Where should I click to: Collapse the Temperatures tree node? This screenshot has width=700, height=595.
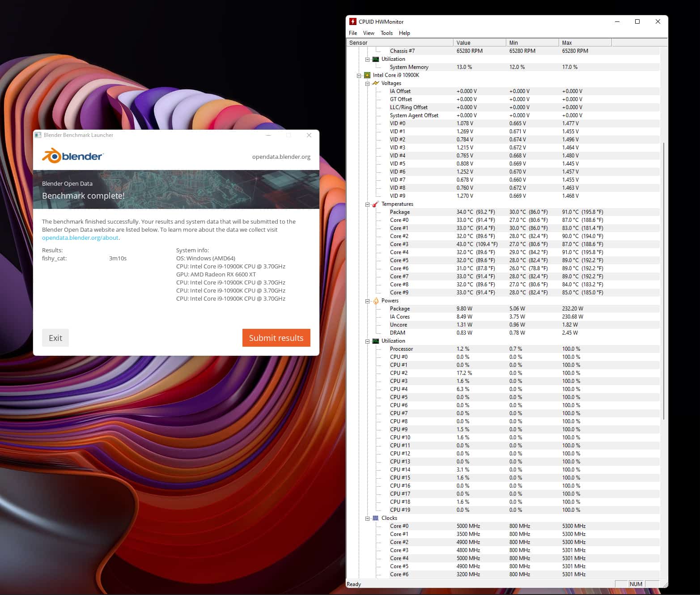click(x=367, y=204)
